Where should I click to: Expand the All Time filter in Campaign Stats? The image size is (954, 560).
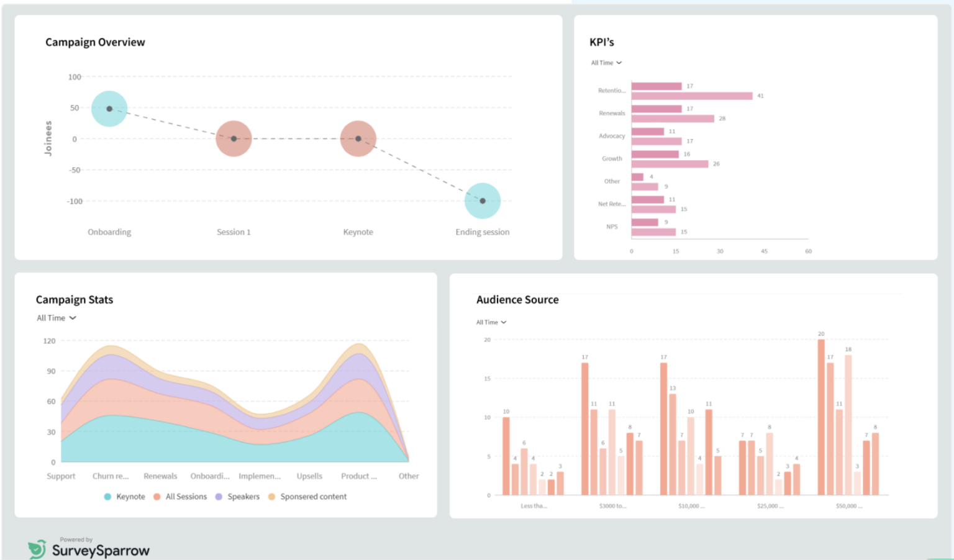point(56,318)
